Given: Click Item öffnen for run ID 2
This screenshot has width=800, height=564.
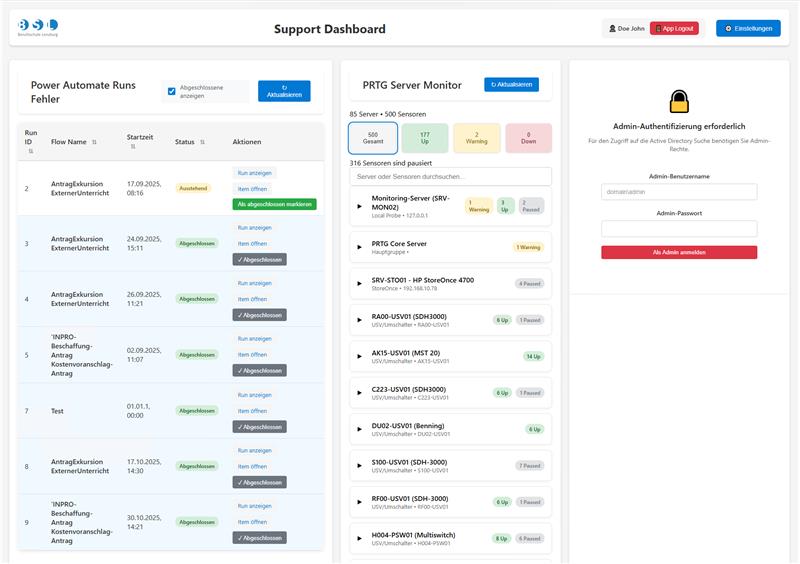Looking at the screenshot, I should (252, 189).
